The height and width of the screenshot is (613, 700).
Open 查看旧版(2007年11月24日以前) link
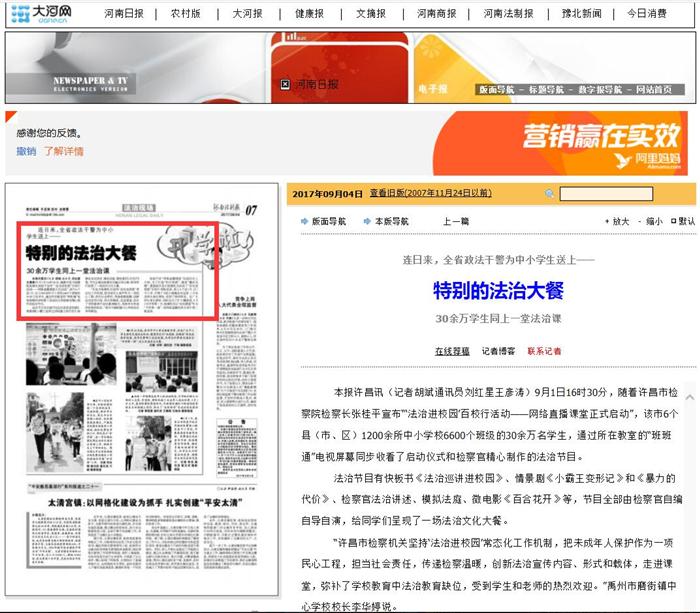(430, 193)
